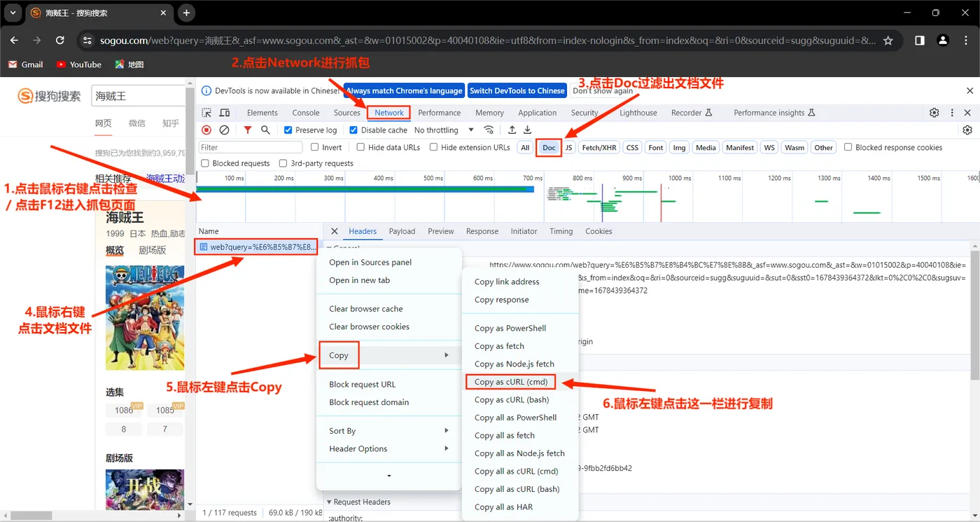Open a new tab with plus button
The image size is (980, 522).
pos(186,13)
